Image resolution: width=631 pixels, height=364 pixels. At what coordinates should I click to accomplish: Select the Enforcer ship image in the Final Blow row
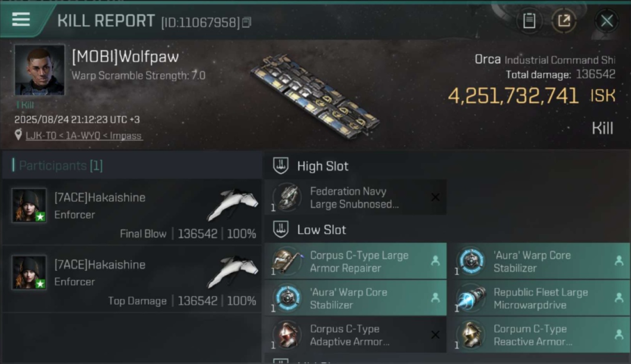(x=233, y=204)
